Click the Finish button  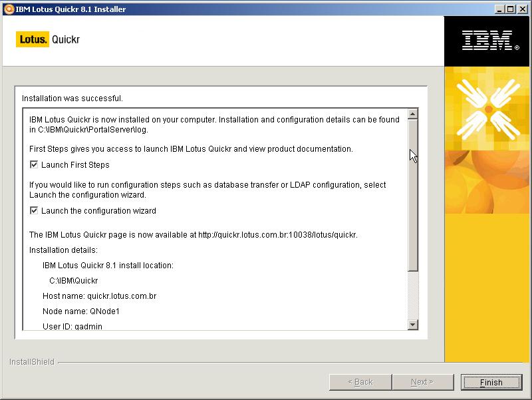coord(491,382)
